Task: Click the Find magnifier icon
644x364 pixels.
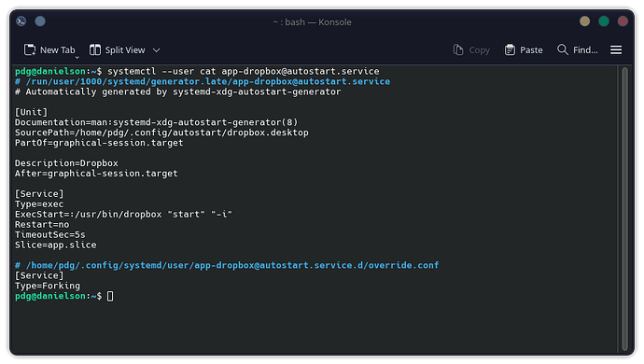Action: 562,50
